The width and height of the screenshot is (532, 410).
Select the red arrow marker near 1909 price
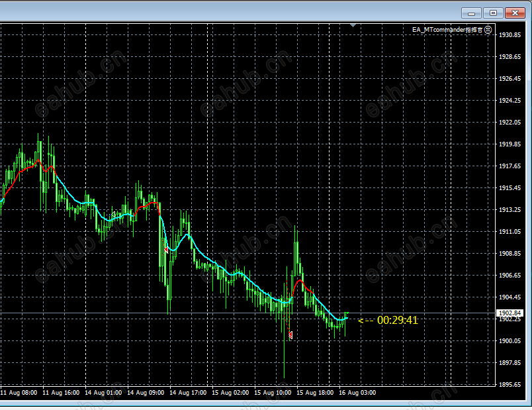pos(166,250)
